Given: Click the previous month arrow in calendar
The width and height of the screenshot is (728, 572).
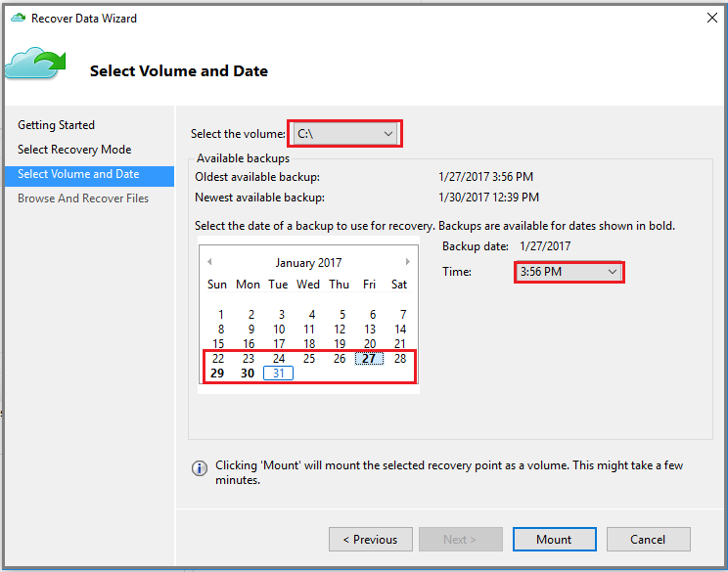Looking at the screenshot, I should pyautogui.click(x=209, y=262).
